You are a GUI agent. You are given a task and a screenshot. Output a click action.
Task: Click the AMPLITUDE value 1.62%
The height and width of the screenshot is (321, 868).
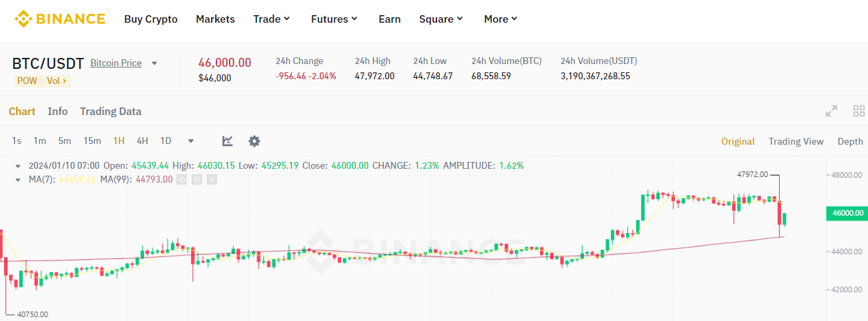[x=510, y=166]
